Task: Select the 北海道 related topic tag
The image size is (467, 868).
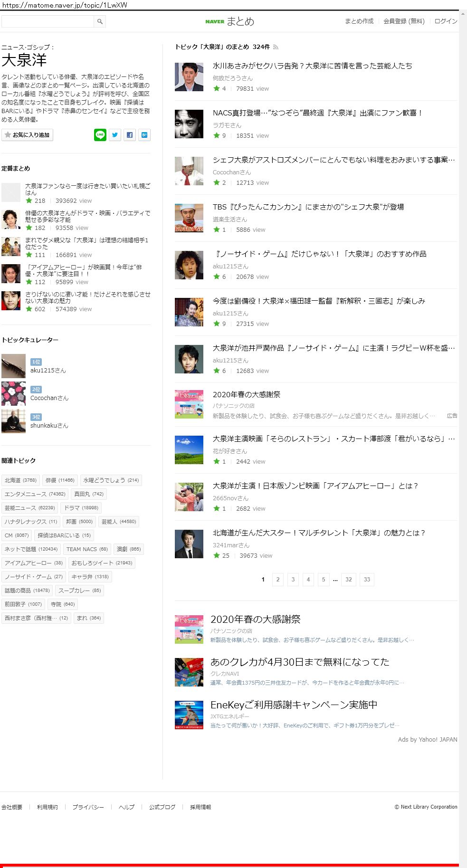Action: [x=20, y=480]
